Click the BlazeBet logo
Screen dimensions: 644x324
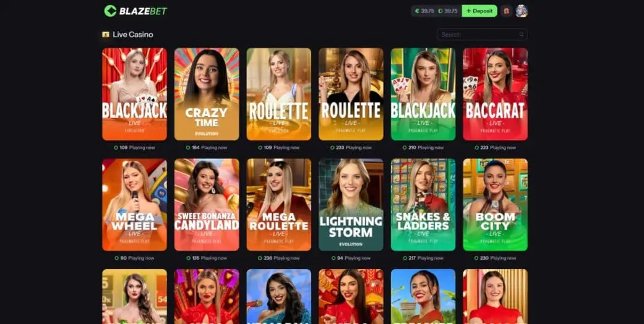coord(135,11)
